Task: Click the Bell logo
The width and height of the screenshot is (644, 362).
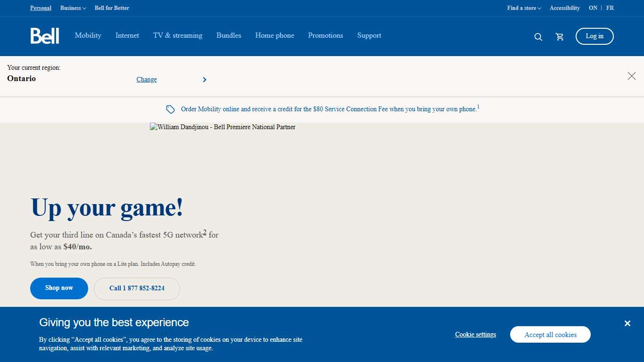Action: (45, 36)
